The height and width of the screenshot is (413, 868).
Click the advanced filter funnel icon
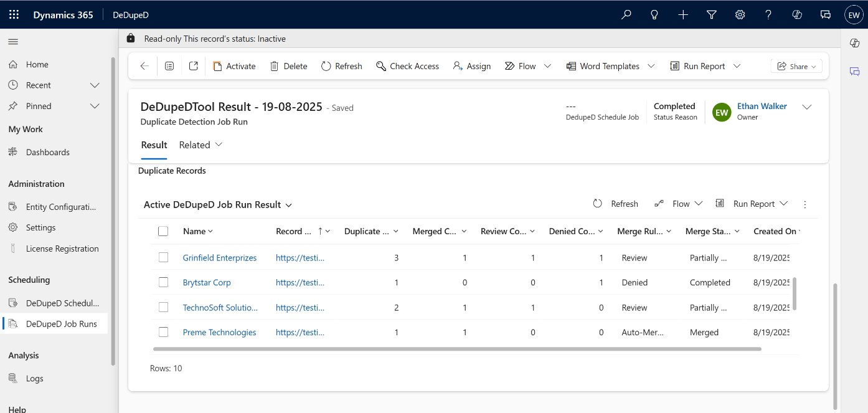click(x=712, y=15)
